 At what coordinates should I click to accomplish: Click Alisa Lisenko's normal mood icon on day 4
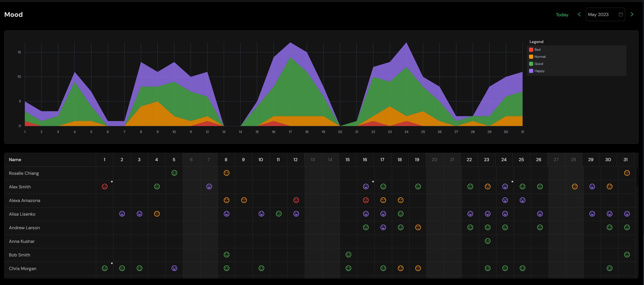pos(157,214)
